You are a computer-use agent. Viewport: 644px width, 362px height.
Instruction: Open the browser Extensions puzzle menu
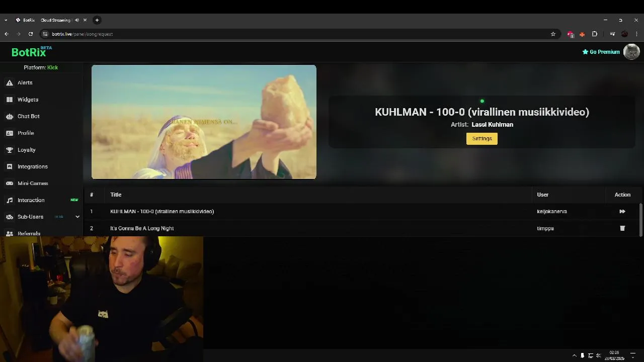(595, 34)
